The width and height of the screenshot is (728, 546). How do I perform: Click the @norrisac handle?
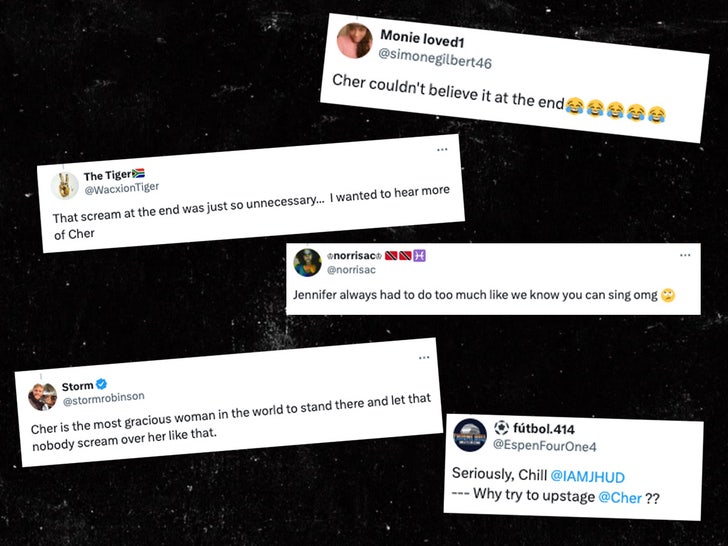click(x=347, y=270)
